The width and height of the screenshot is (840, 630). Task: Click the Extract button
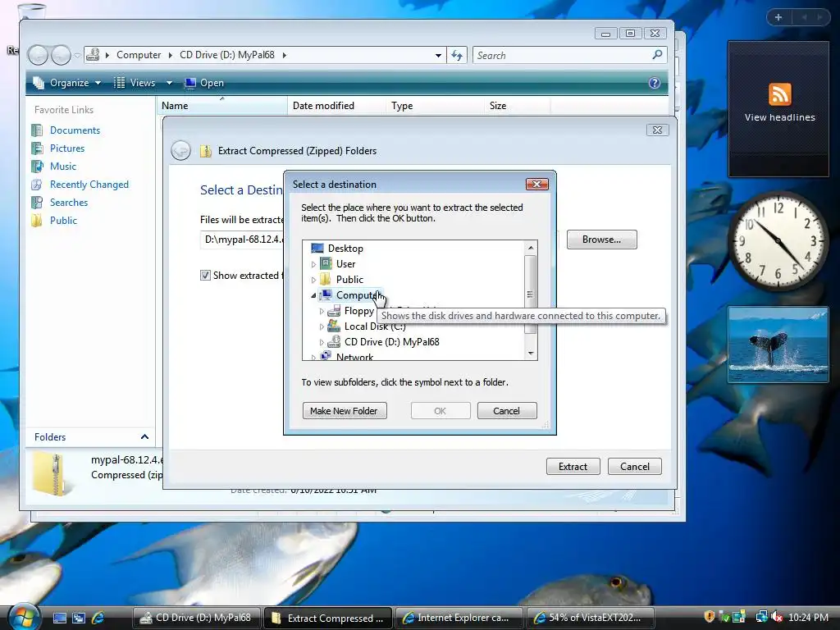click(573, 467)
